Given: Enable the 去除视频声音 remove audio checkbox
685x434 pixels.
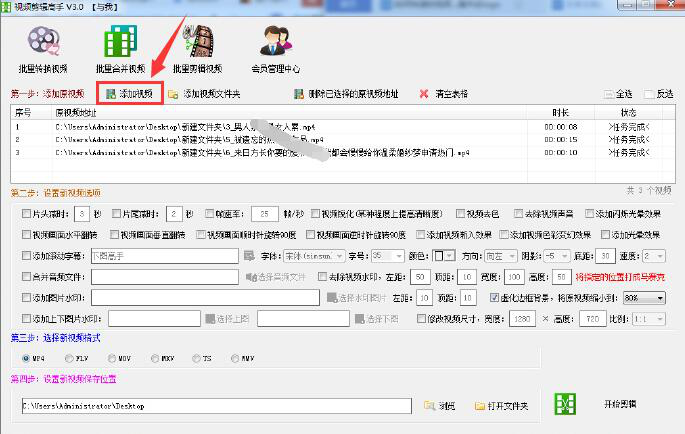Looking at the screenshot, I should [x=518, y=214].
